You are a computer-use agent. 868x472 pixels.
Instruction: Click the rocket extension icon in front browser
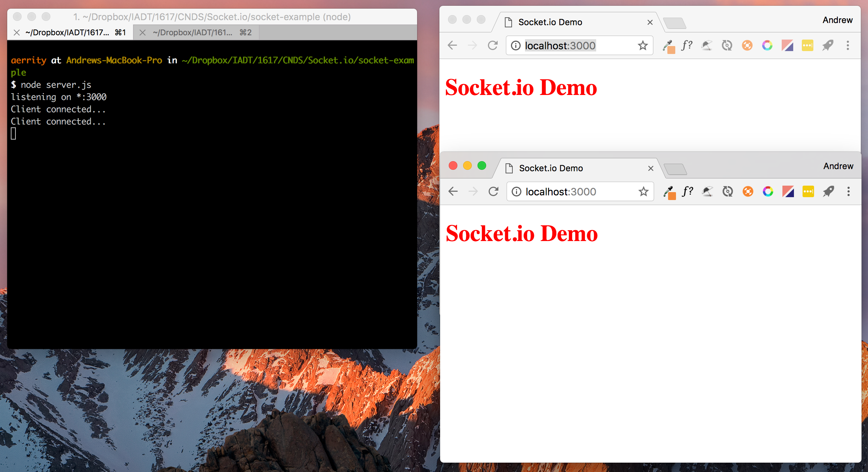(828, 191)
